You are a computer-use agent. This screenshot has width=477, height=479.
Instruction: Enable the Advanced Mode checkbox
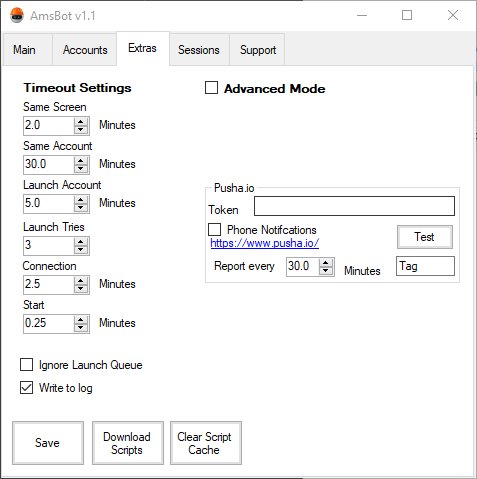click(x=211, y=88)
